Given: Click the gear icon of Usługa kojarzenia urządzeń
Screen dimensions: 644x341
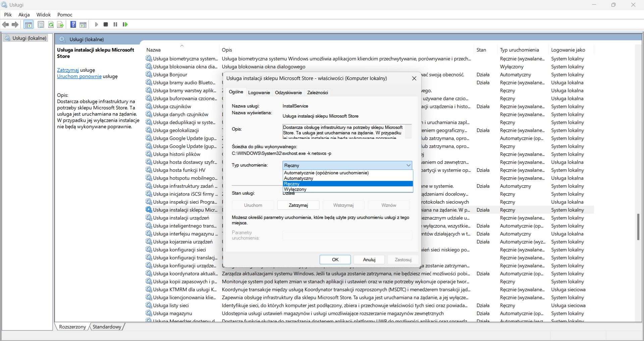Looking at the screenshot, I should point(149,242).
